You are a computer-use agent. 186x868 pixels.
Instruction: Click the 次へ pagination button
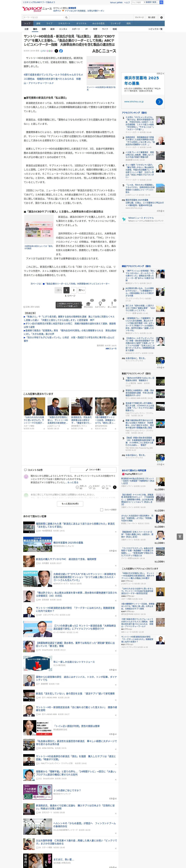[81, 290]
